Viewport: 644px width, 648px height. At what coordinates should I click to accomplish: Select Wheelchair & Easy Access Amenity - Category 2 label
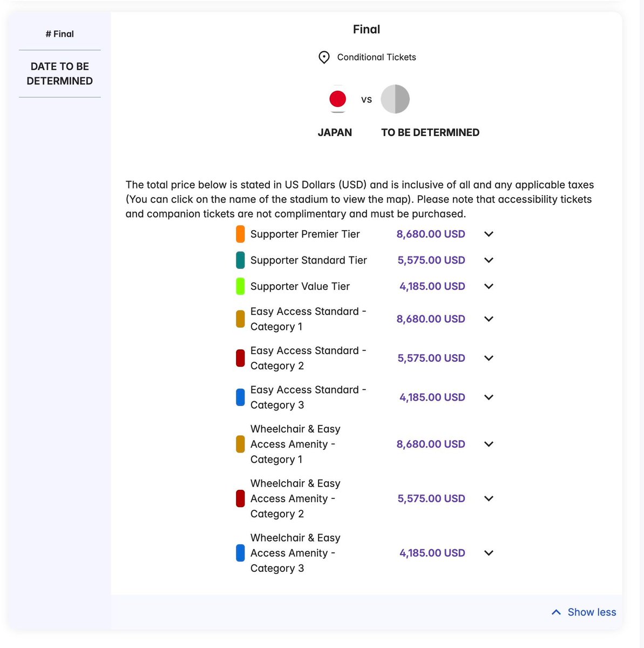point(295,498)
